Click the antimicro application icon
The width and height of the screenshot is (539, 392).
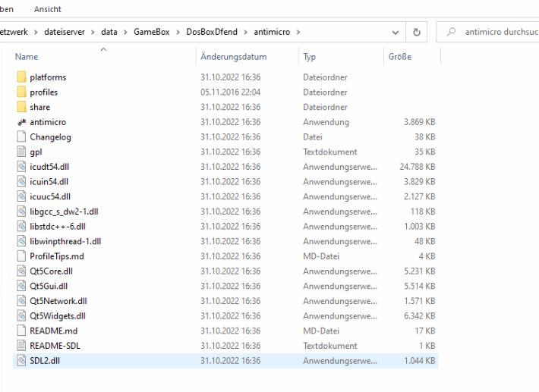coord(21,122)
